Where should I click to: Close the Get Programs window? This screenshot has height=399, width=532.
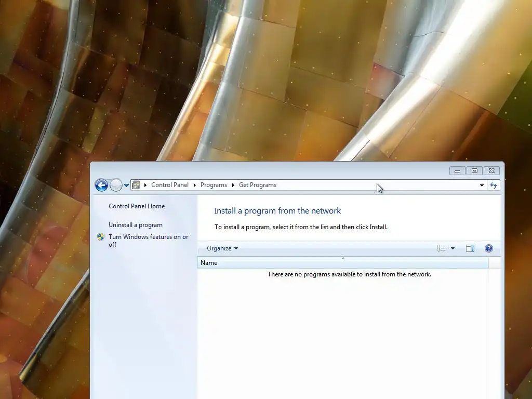(x=491, y=170)
